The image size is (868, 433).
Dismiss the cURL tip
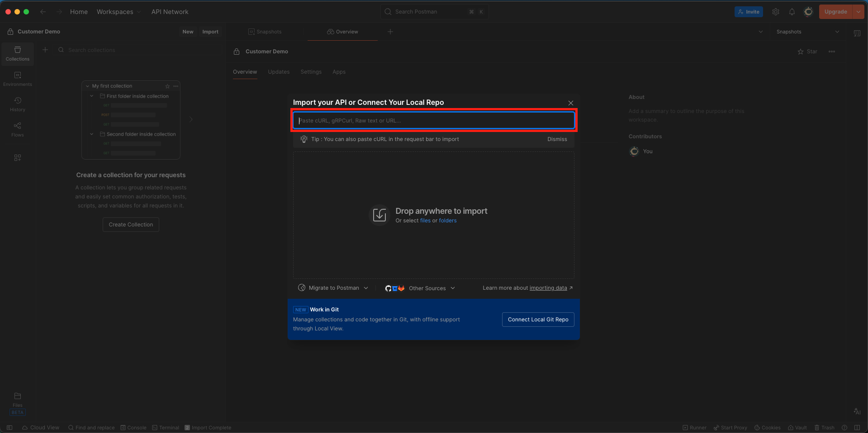[557, 139]
